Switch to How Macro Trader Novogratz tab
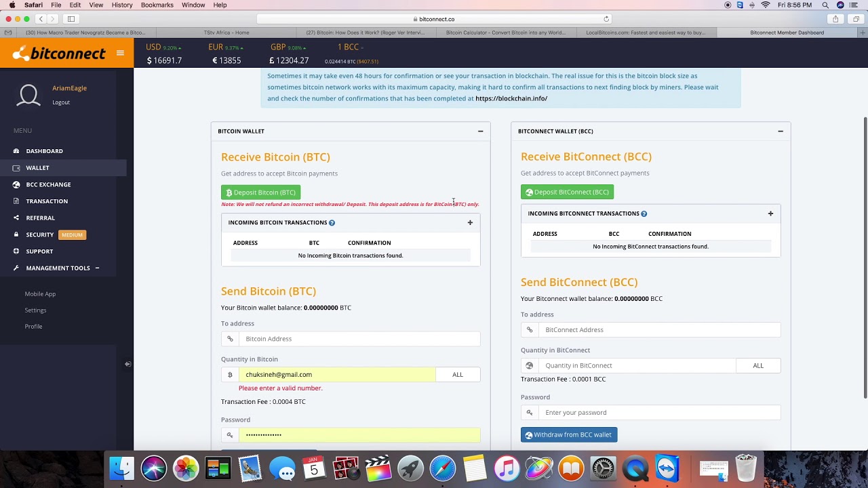 85,33
